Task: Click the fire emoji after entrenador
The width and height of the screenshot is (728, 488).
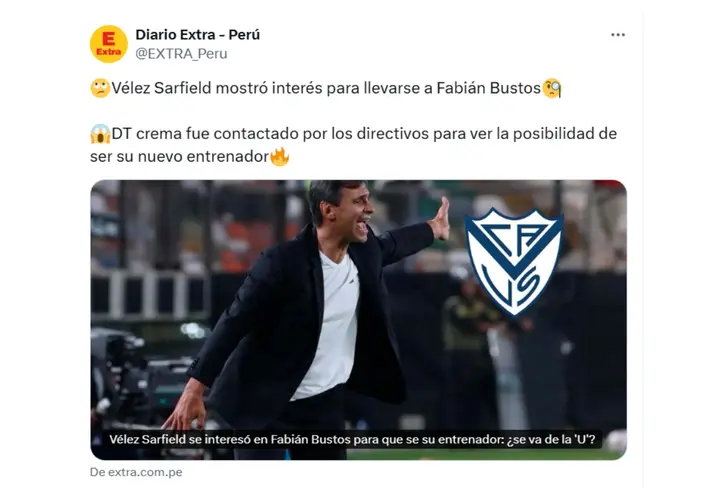Action: pos(280,156)
